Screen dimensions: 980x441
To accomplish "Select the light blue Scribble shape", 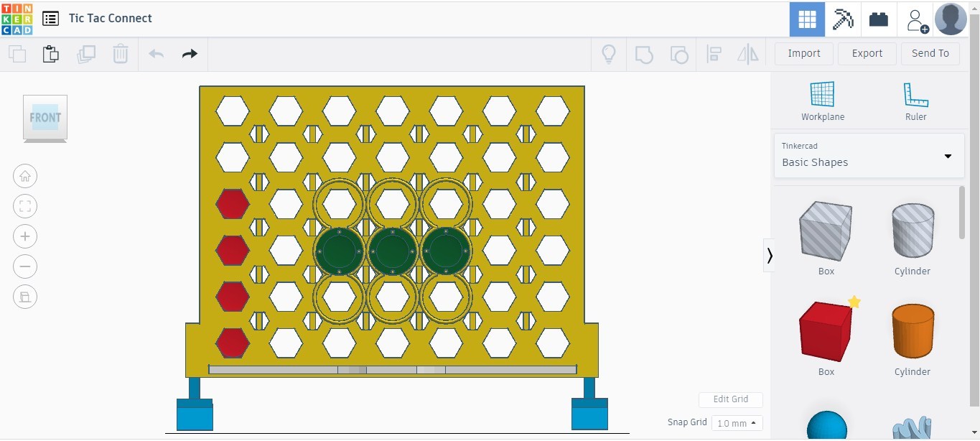I will (x=912, y=427).
